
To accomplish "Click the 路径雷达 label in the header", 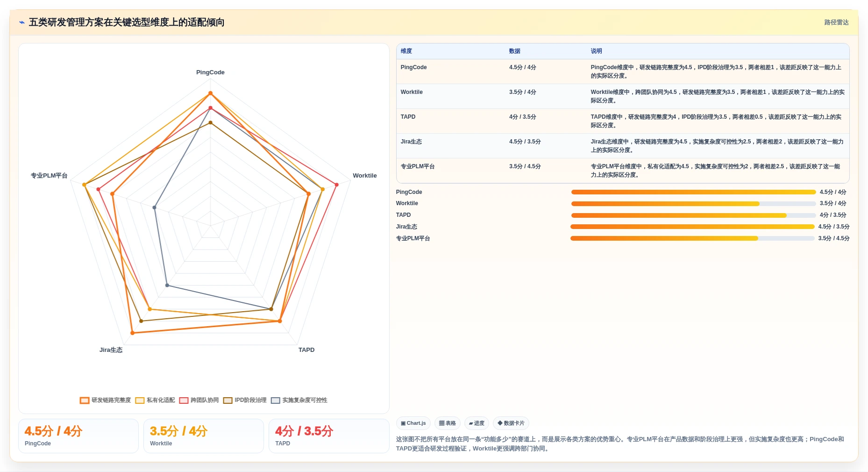I will click(836, 22).
